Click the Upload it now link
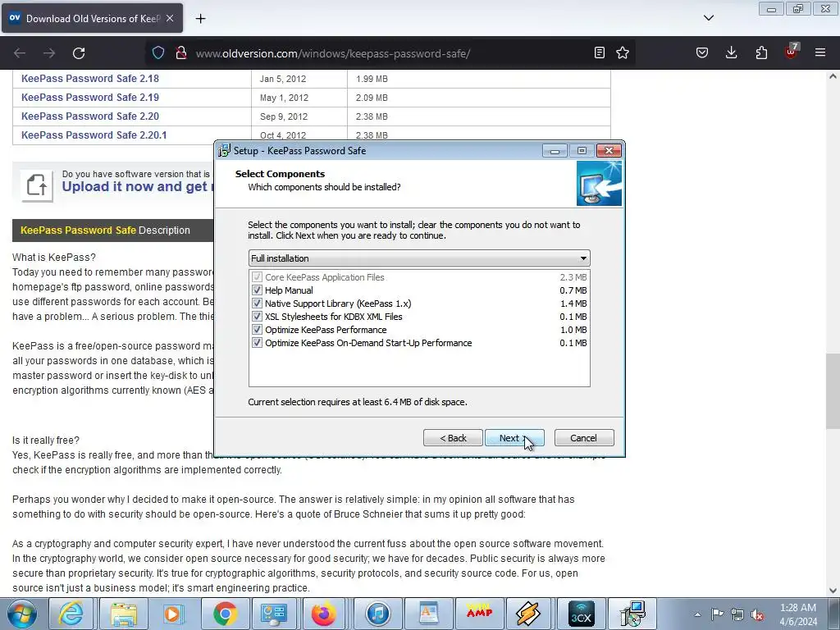840x630 pixels. click(x=138, y=186)
